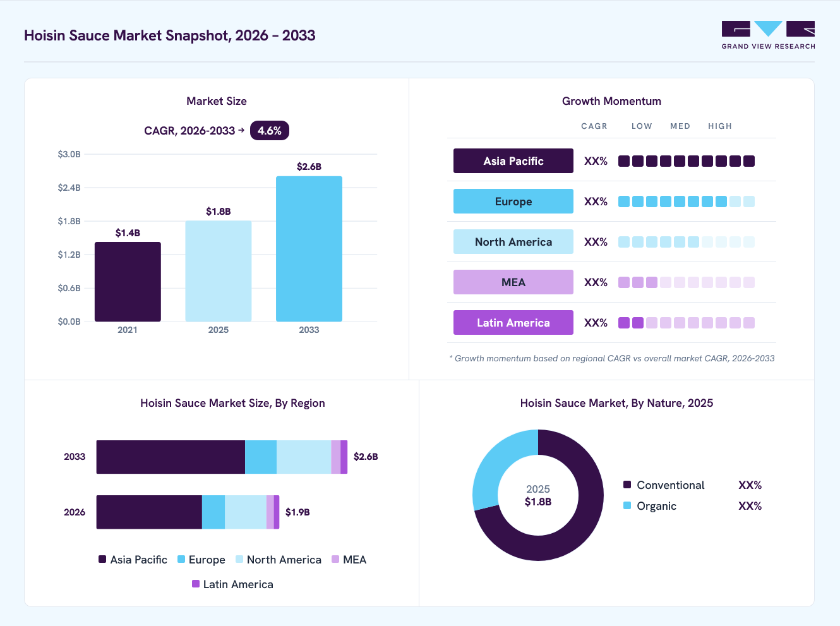Click the "HIGH" column header
This screenshot has width=840, height=626.
pyautogui.click(x=720, y=126)
